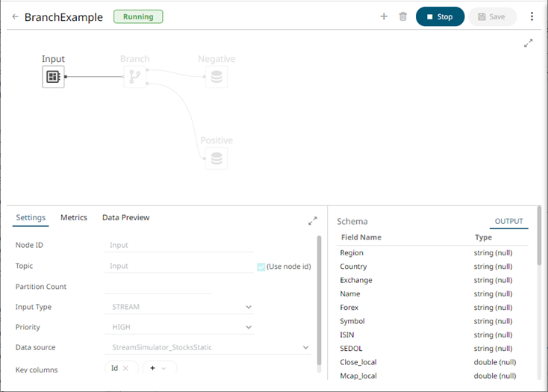Select the Positive output node icon

coord(217,158)
